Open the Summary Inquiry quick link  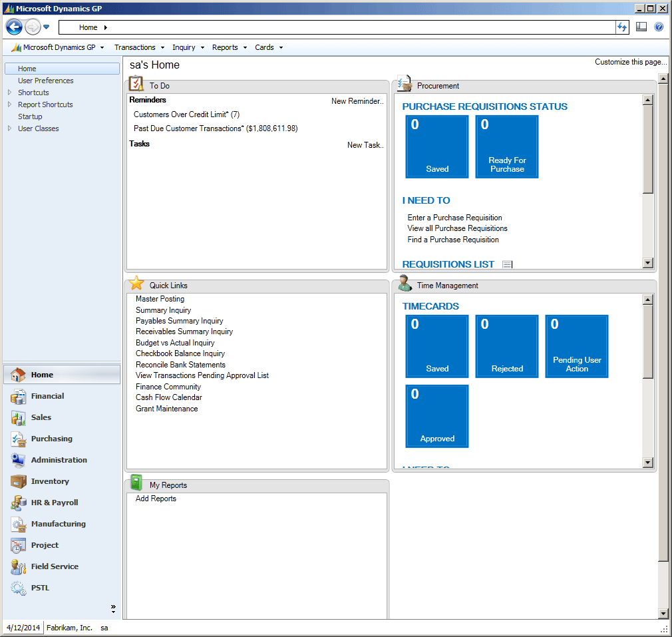[163, 310]
